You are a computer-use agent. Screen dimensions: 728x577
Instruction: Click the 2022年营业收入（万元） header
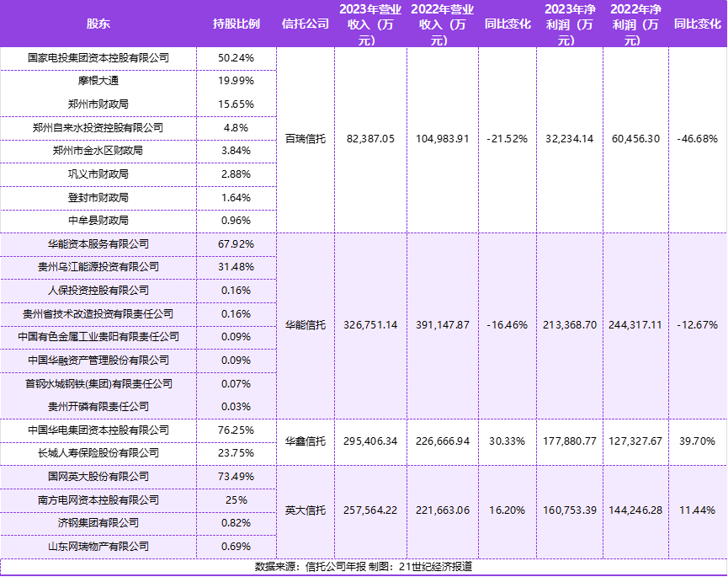443,24
